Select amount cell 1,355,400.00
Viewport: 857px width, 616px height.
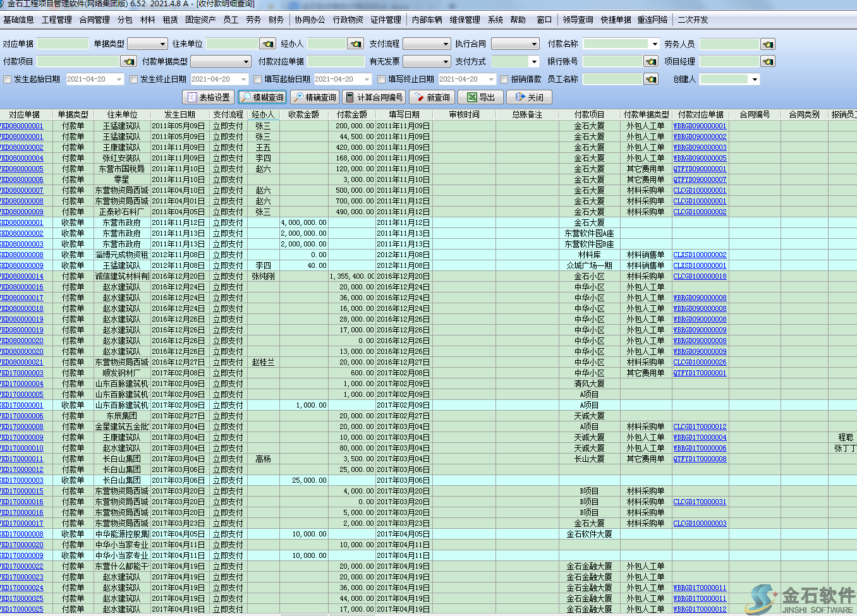coord(351,276)
